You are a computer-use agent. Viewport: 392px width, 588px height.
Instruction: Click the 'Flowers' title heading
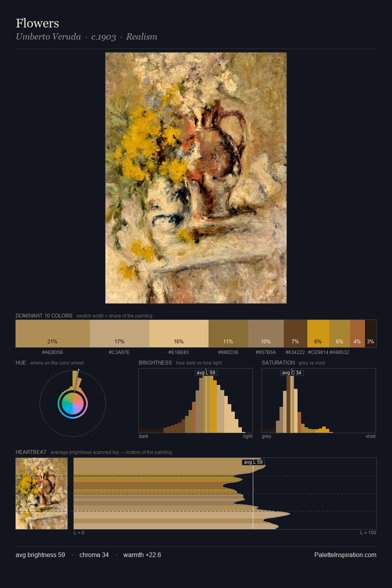[37, 23]
